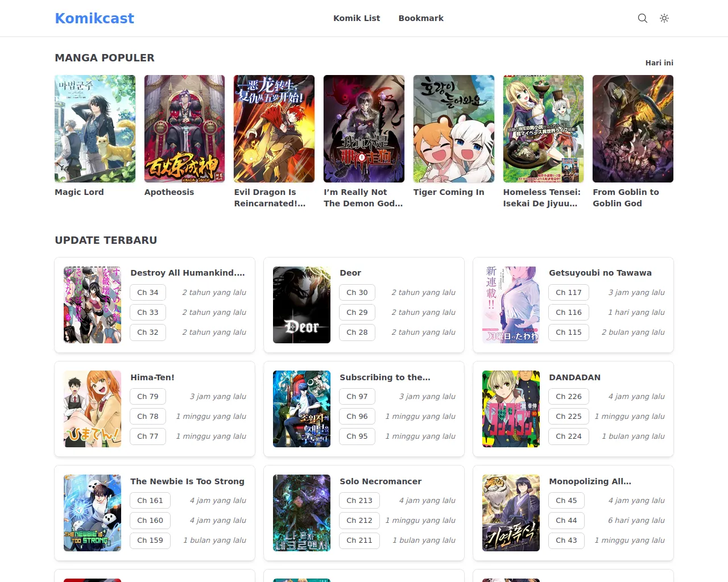728x582 pixels.
Task: Open Deor chapter 30
Action: pos(357,293)
